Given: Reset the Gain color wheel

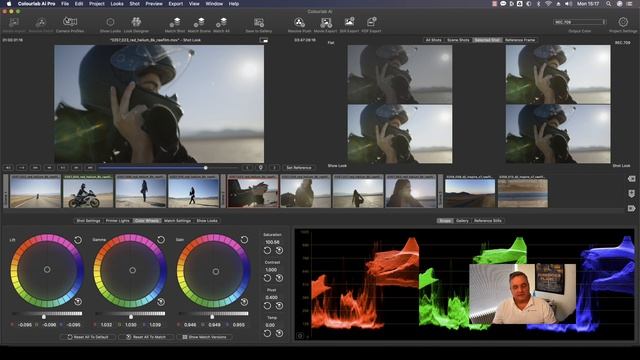Looking at the screenshot, I should pos(244,240).
